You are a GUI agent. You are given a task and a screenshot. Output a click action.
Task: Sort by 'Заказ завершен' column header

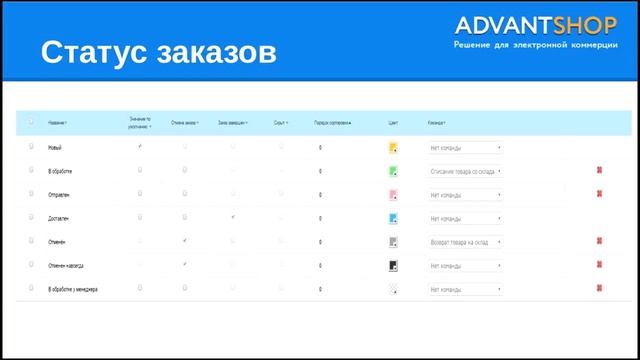233,123
